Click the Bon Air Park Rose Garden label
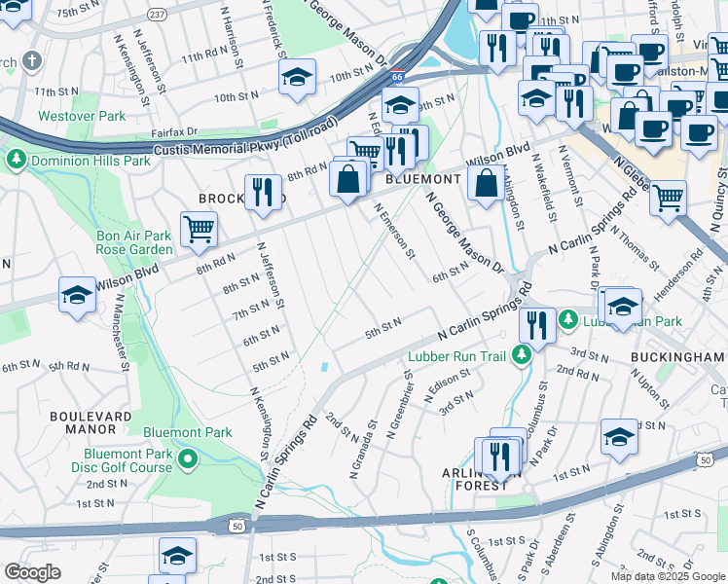 (x=133, y=242)
